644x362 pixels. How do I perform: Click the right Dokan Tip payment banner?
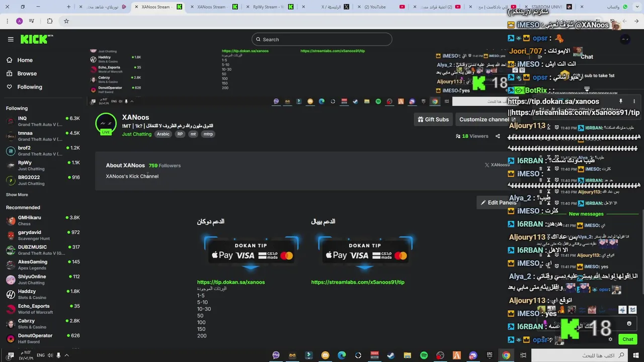[365, 252]
